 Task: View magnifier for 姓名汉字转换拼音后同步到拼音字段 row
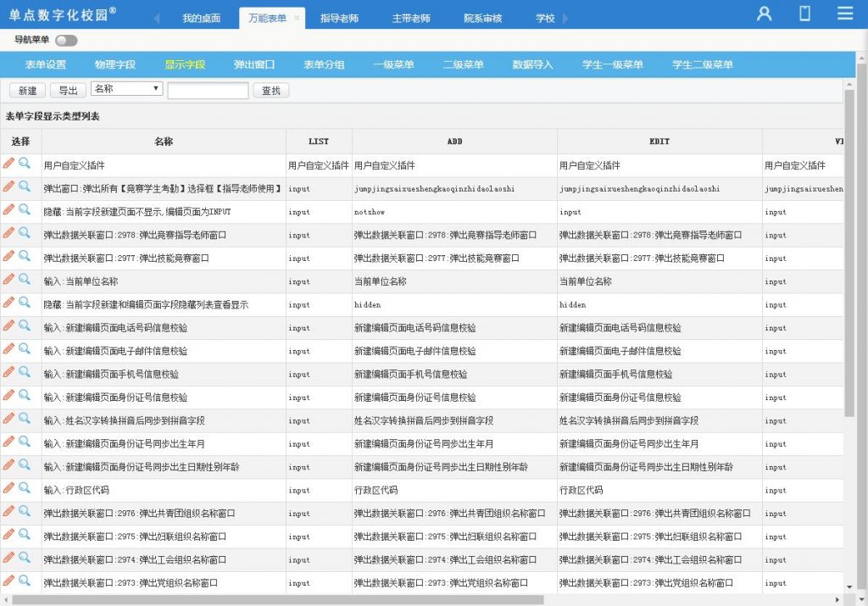25,419
